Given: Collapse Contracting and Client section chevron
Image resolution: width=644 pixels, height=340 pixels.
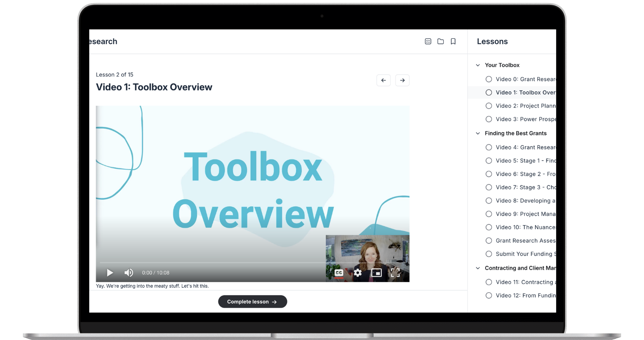Looking at the screenshot, I should click(x=478, y=268).
